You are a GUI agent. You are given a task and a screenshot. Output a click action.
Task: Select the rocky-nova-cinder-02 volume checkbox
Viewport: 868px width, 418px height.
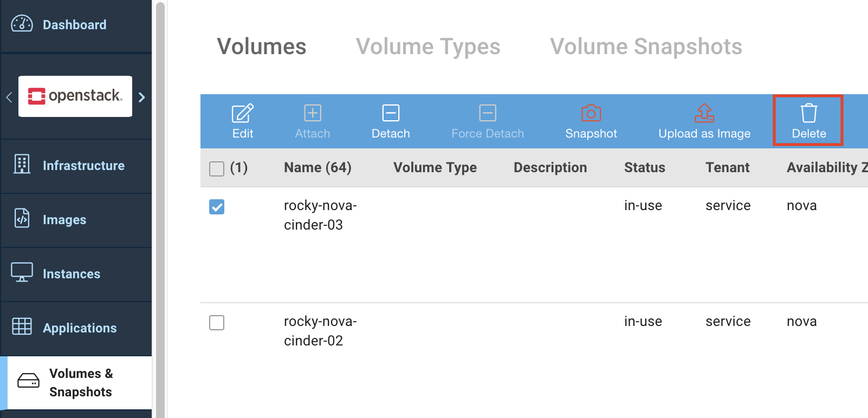217,323
